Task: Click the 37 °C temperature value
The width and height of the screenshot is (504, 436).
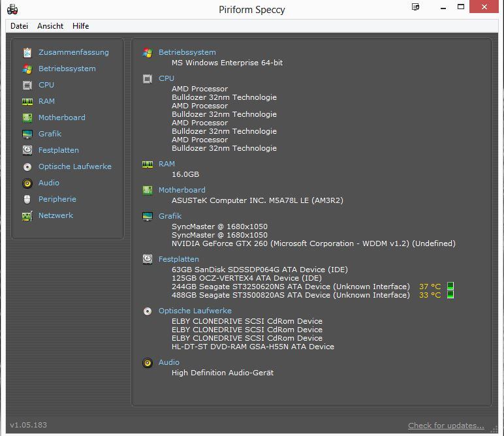Action: pos(430,287)
